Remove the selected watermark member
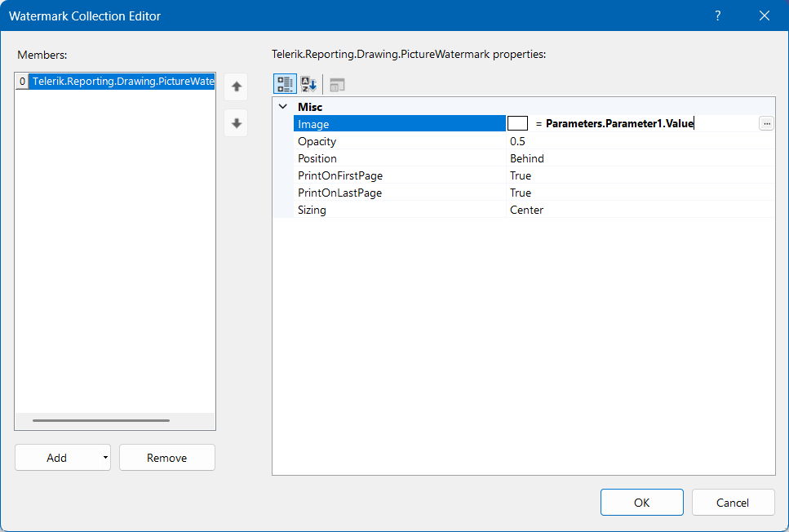 166,458
